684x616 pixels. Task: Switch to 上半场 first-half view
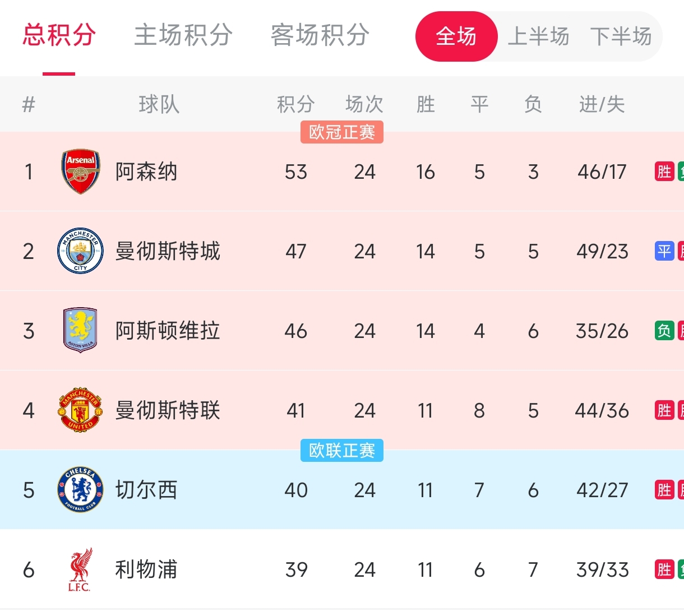[538, 36]
